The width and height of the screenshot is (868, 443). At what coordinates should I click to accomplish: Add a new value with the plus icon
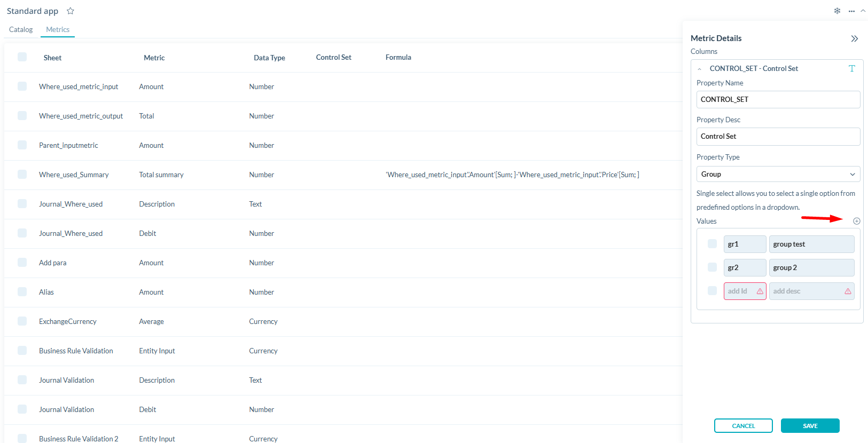856,221
